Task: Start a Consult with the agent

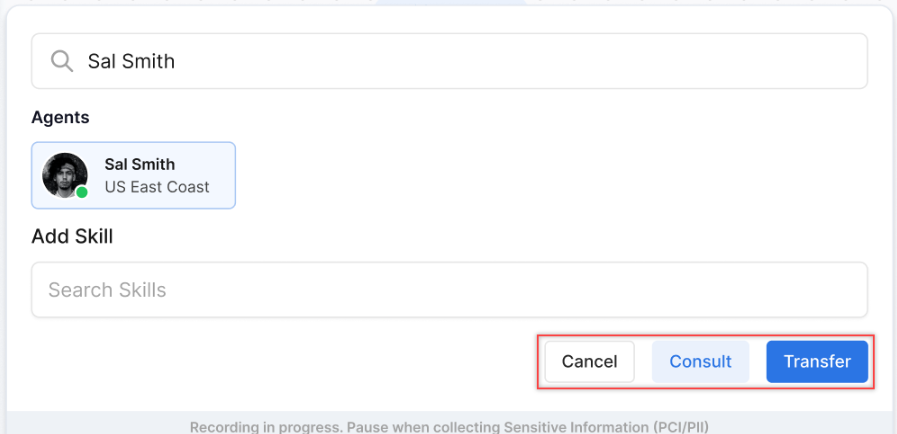Action: pyautogui.click(x=700, y=362)
